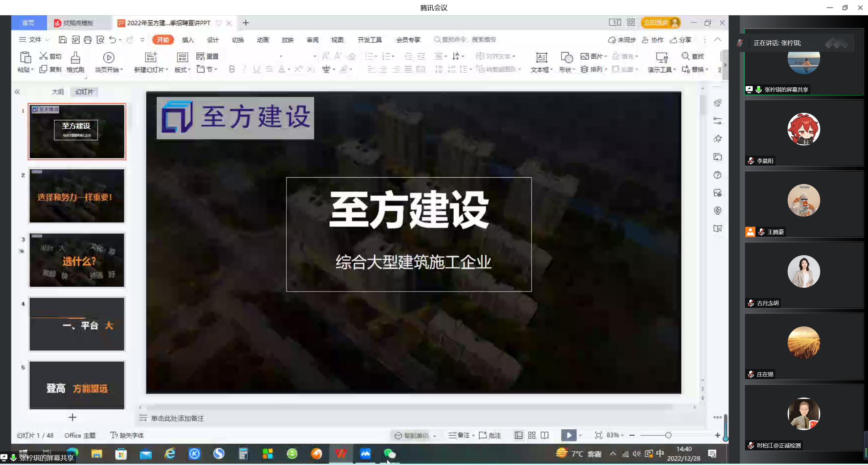Click the 智能美化 button
The image size is (868, 465).
tap(412, 435)
